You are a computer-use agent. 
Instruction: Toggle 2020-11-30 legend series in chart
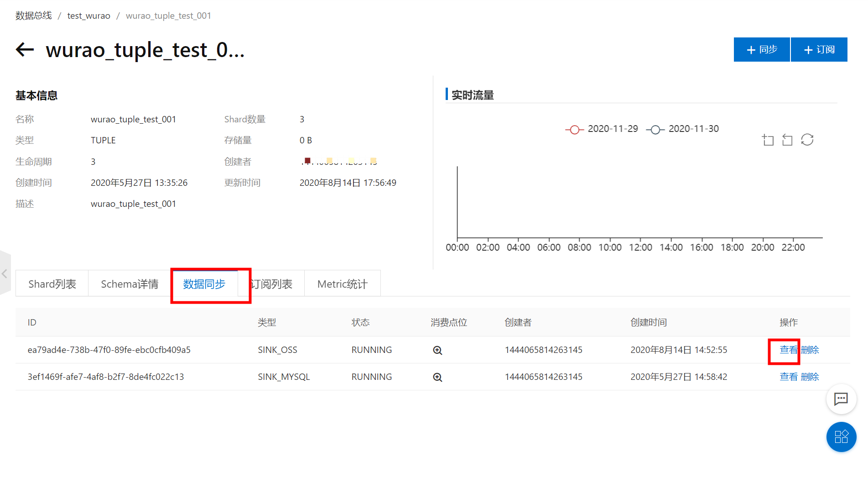click(683, 129)
